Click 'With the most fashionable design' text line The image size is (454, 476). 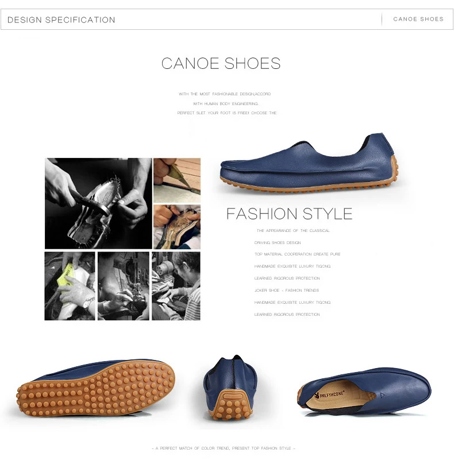[x=225, y=94]
